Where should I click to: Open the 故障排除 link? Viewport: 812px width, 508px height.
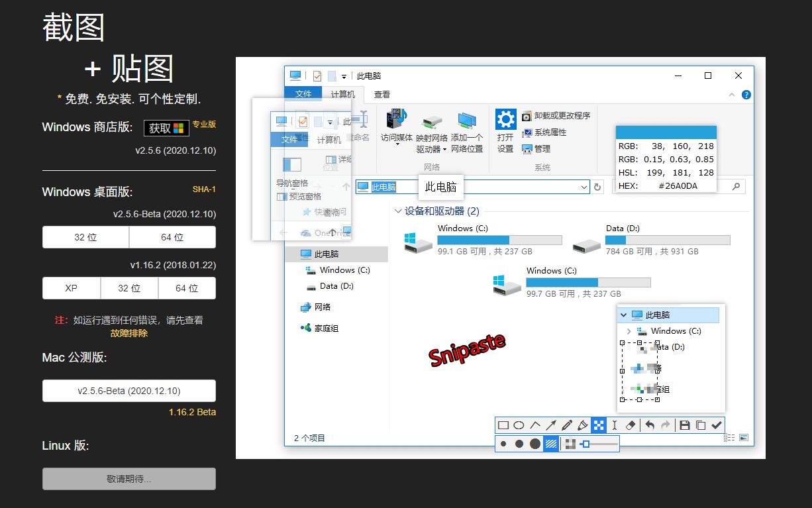[x=128, y=333]
